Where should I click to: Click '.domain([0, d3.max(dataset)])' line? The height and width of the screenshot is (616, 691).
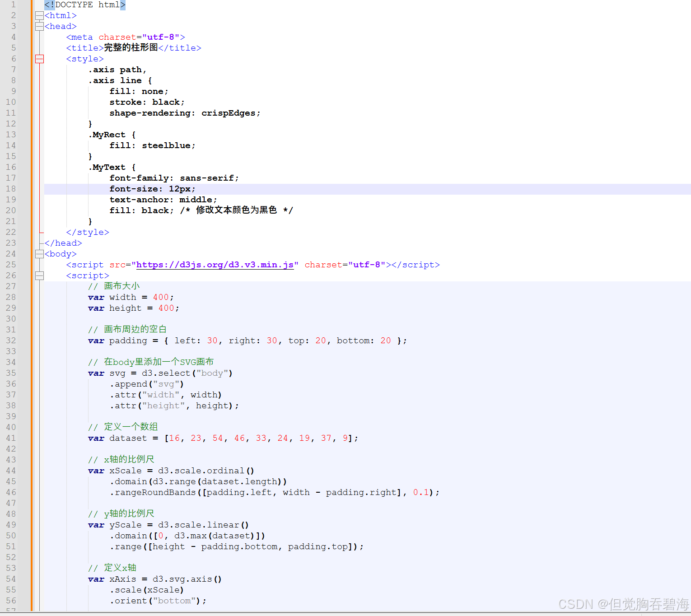(x=187, y=536)
